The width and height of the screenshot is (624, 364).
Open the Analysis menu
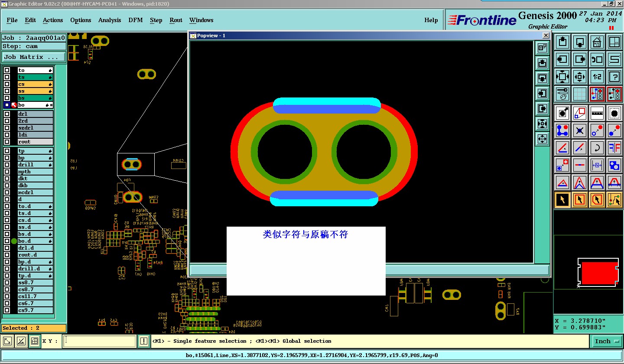click(x=110, y=20)
